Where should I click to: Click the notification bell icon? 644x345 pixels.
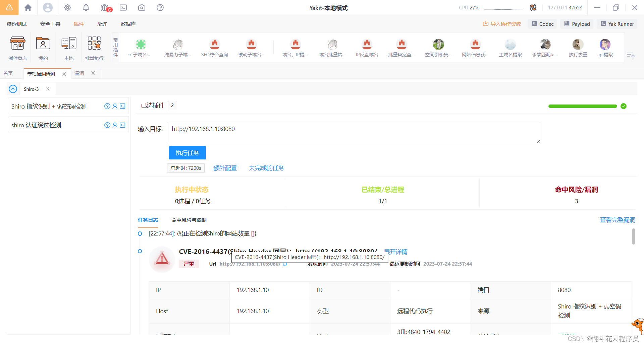(x=86, y=7)
